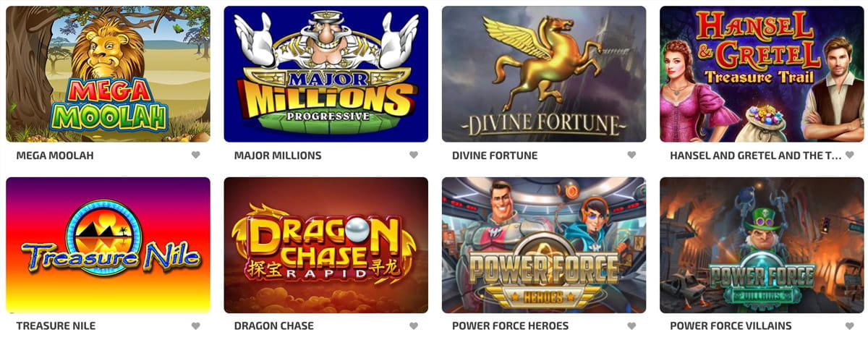Mark Power Force Heroes as favorite

click(x=631, y=326)
